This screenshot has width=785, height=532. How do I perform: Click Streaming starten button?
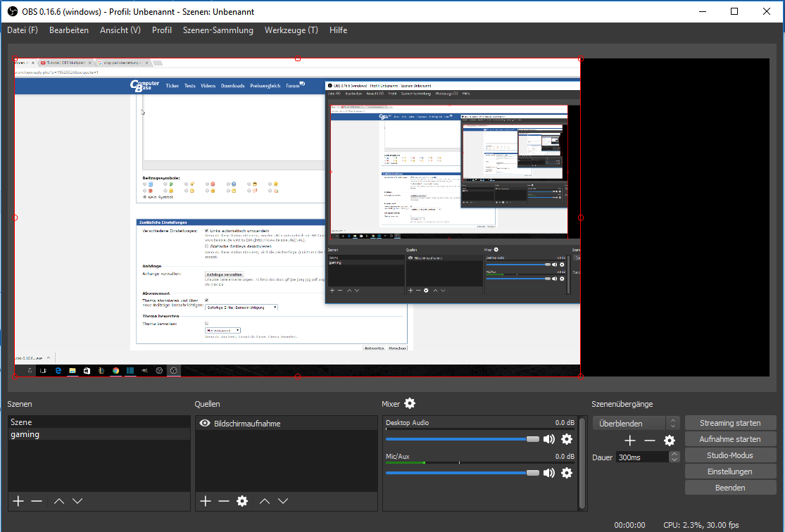click(730, 423)
